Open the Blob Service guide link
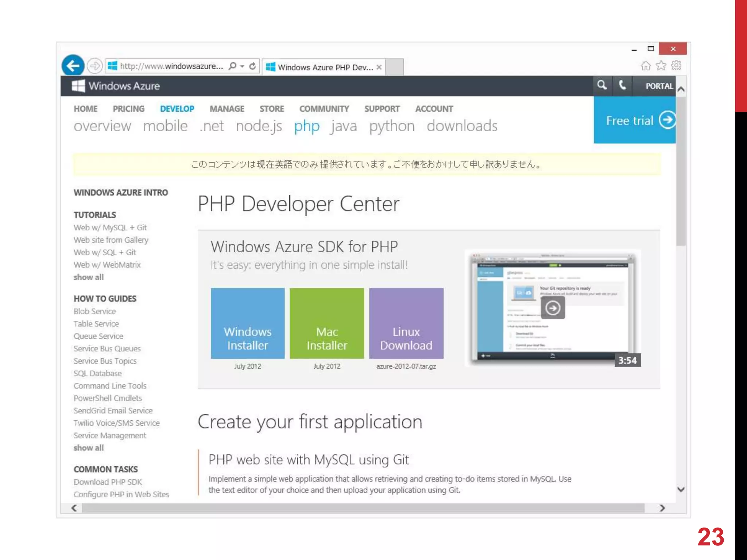The height and width of the screenshot is (560, 747). coord(95,311)
